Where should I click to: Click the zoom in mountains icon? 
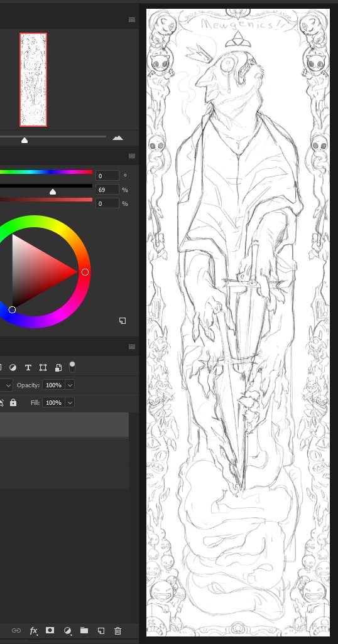(117, 137)
